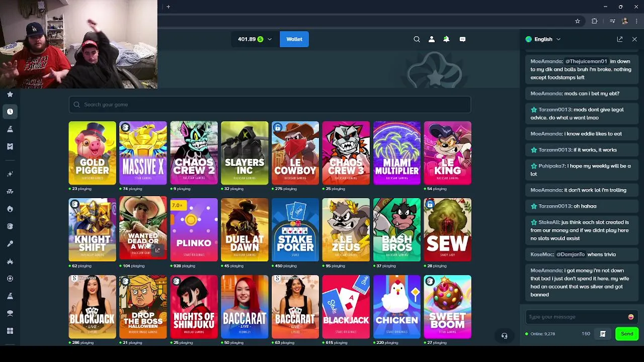Open the browser profile avatar
644x362 pixels.
tap(625, 21)
